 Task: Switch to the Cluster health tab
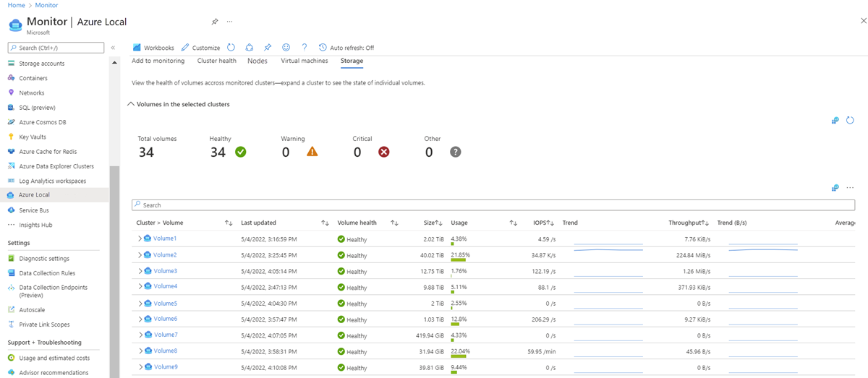216,61
